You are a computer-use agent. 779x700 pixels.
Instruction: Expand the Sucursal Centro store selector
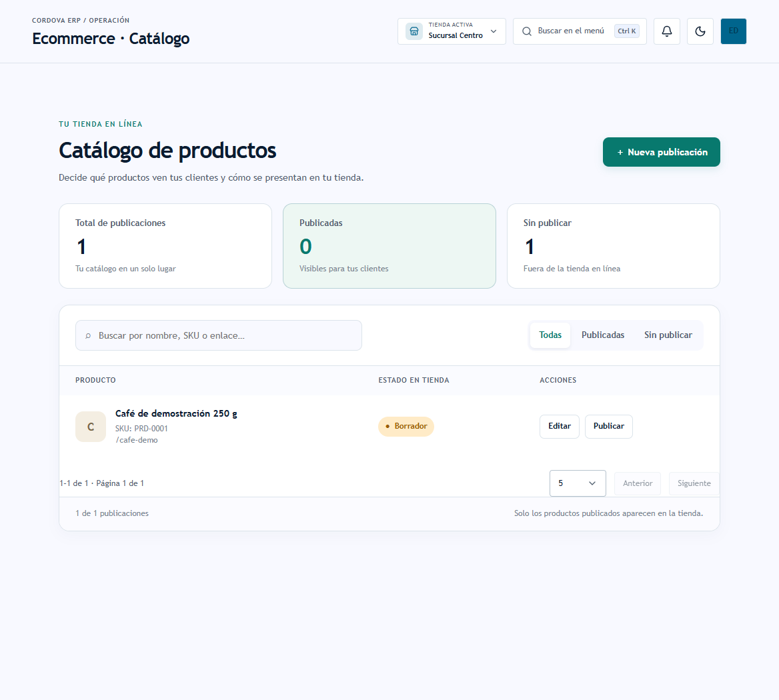452,31
